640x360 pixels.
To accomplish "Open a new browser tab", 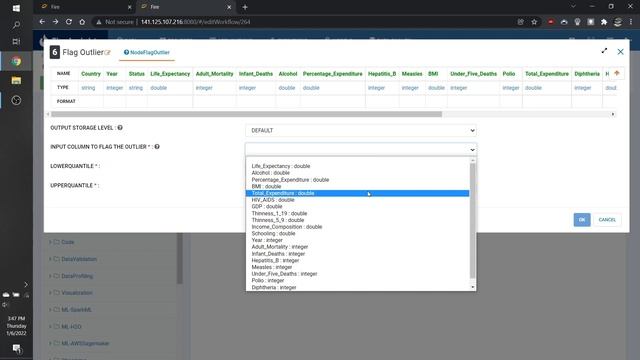I will [245, 7].
